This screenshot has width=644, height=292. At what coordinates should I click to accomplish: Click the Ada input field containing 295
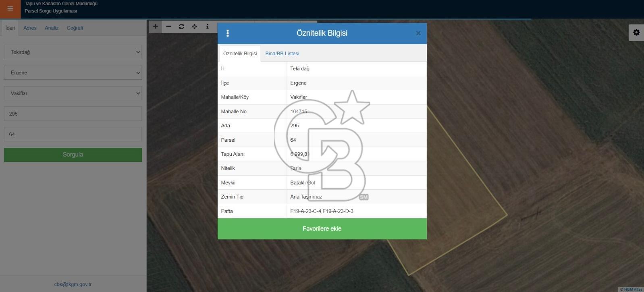(73, 114)
